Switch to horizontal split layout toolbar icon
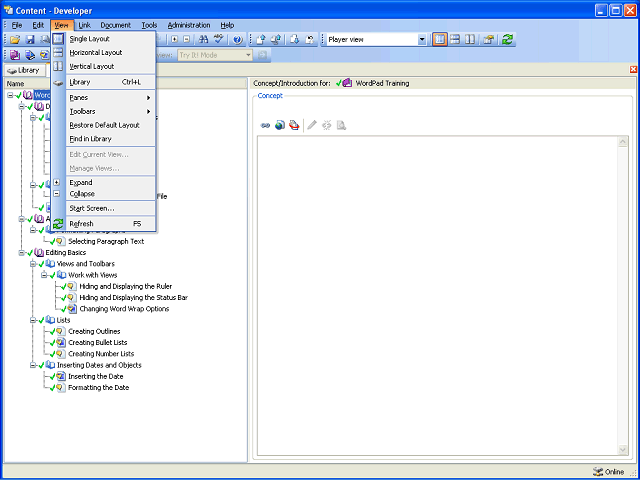The width and height of the screenshot is (640, 480). tap(455, 40)
